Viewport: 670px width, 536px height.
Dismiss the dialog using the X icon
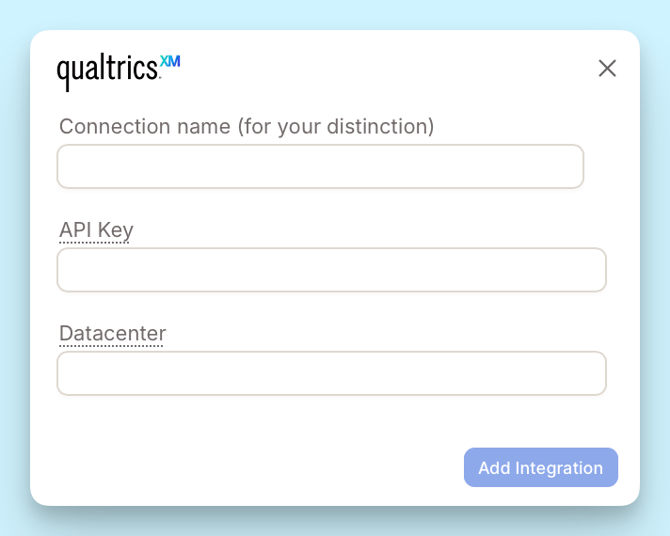[x=607, y=68]
